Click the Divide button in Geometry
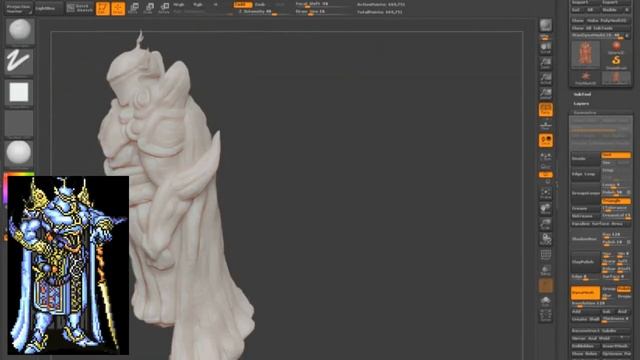640x360 pixels. 585,158
